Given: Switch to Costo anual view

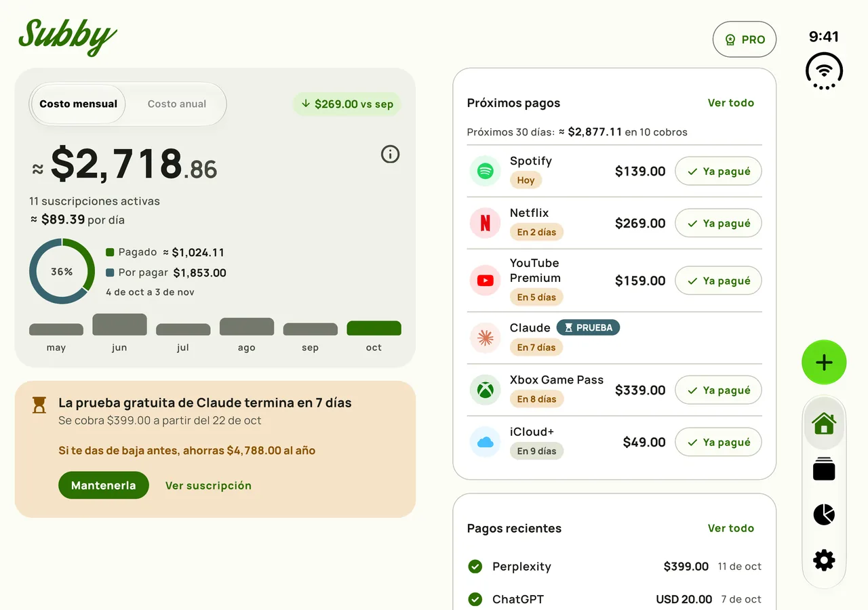Looking at the screenshot, I should pos(177,104).
